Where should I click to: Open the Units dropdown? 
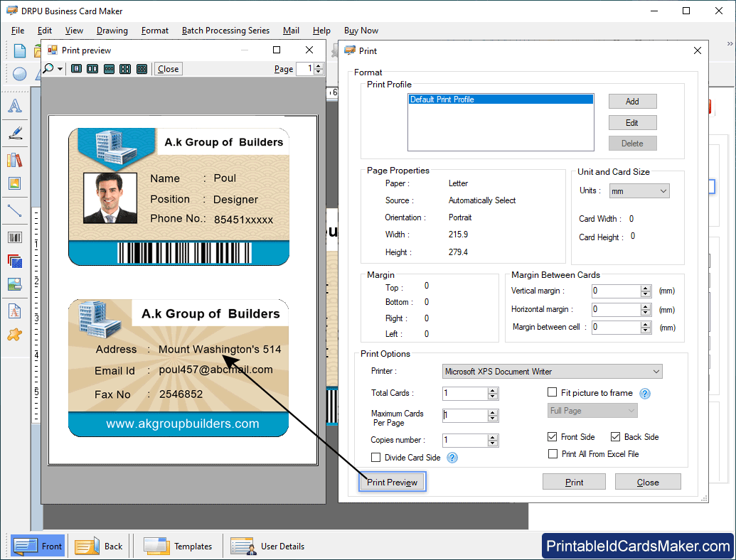click(x=639, y=191)
